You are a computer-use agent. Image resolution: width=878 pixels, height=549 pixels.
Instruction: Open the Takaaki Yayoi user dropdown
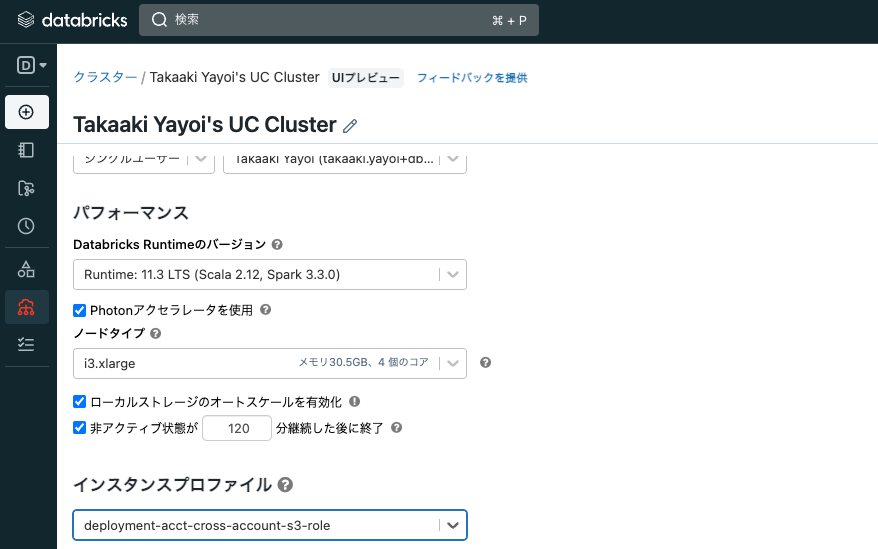345,162
